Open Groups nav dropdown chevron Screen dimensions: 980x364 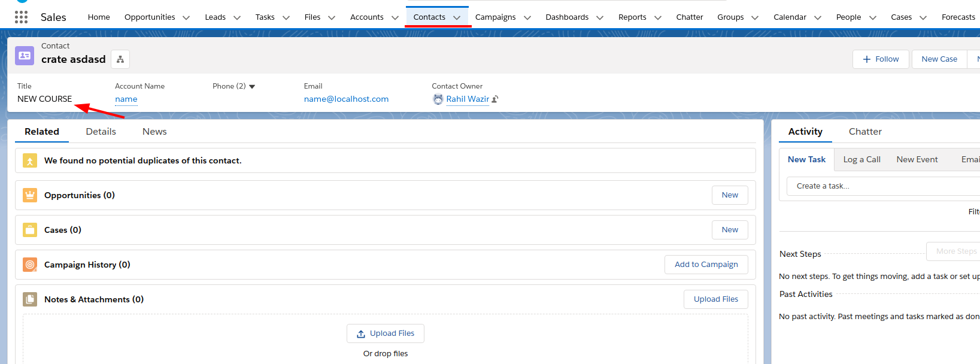point(755,18)
